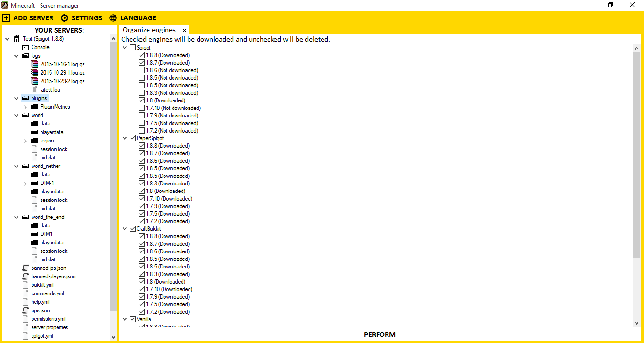This screenshot has height=343, width=644.
Task: Collapse the PaperSpigot engine group
Action: 124,138
